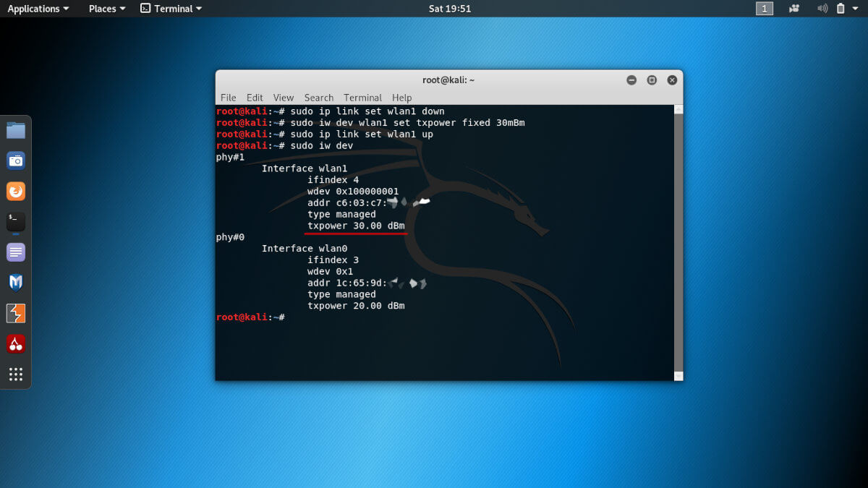Open the Terminal app menu in top bar
The width and height of the screenshot is (868, 488).
tap(171, 9)
